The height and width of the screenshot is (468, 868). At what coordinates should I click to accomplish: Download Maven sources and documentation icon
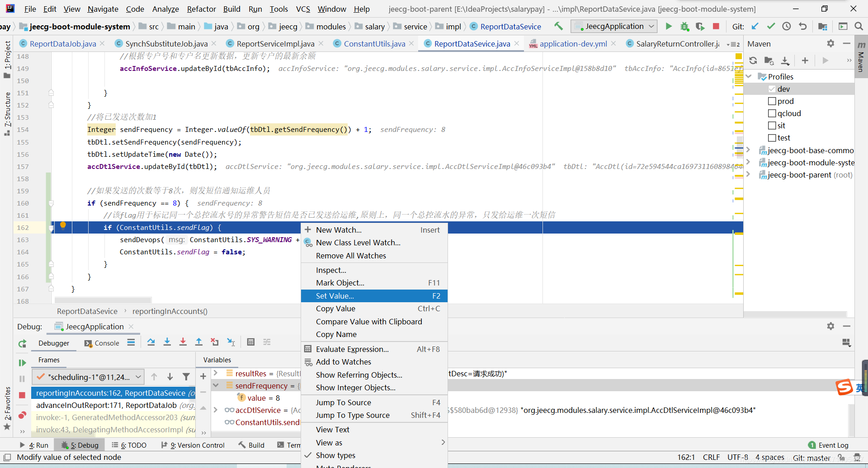coord(785,60)
